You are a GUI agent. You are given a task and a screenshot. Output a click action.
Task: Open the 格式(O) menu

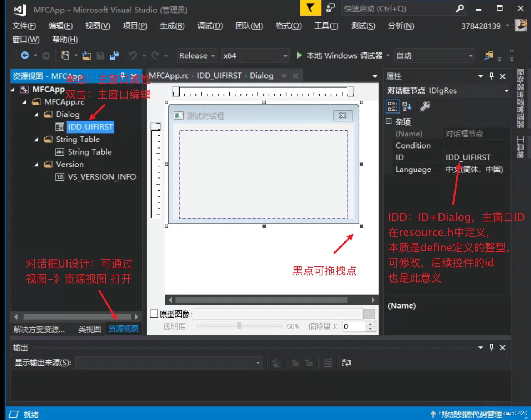tap(288, 26)
